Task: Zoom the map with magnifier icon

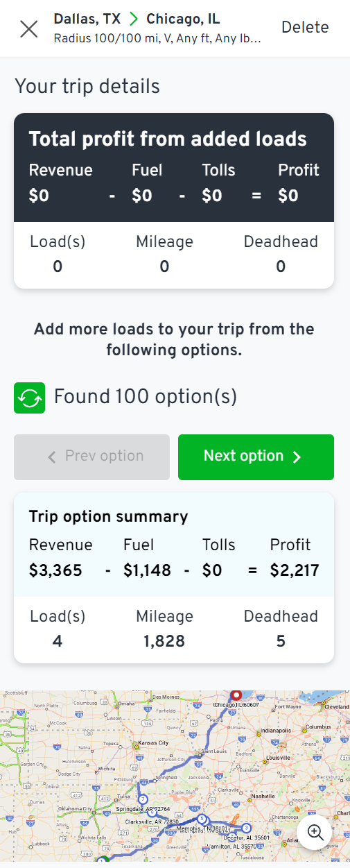Action: click(x=316, y=832)
